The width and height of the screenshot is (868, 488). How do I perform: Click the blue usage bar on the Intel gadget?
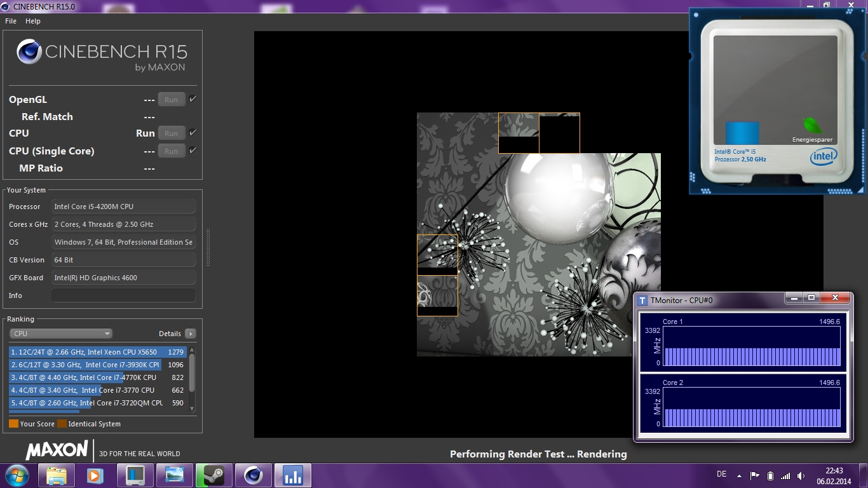pos(742,133)
